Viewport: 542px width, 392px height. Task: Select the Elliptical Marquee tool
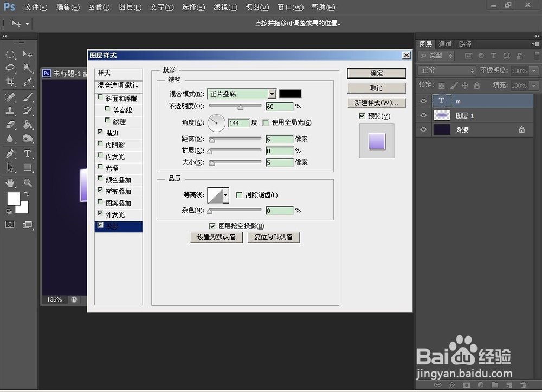(10, 55)
